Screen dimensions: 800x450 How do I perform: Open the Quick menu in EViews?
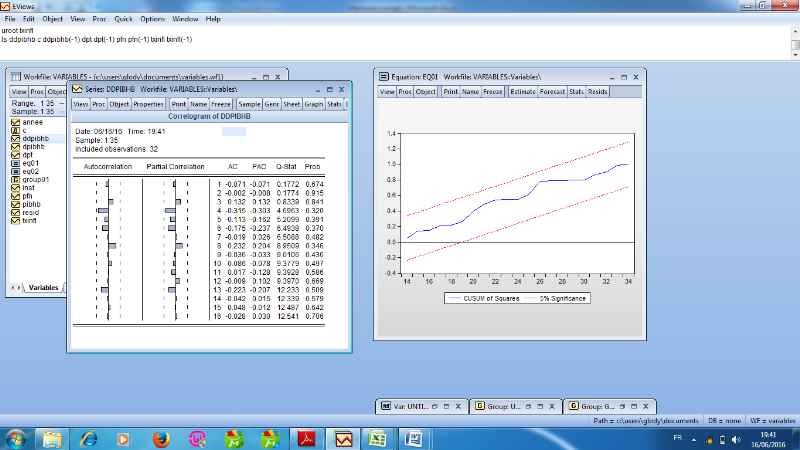click(123, 19)
